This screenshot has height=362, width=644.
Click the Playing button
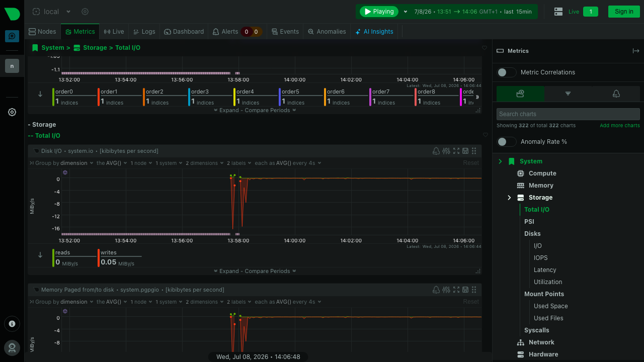[379, 12]
